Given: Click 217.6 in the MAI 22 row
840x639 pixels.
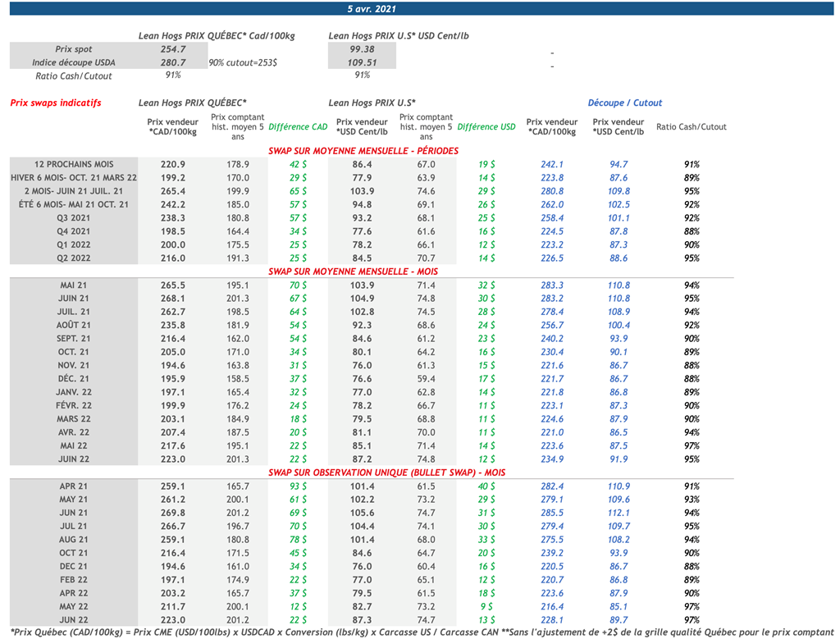Looking at the screenshot, I should coord(172,445).
